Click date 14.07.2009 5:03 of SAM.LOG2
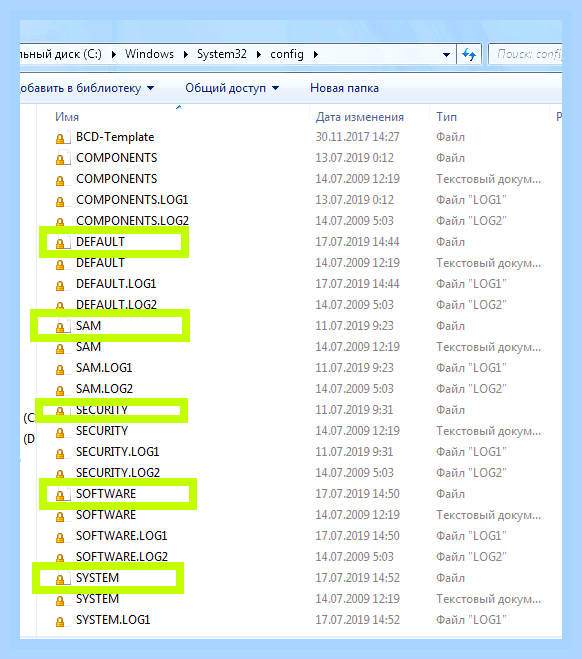The width and height of the screenshot is (582, 659). [x=354, y=390]
